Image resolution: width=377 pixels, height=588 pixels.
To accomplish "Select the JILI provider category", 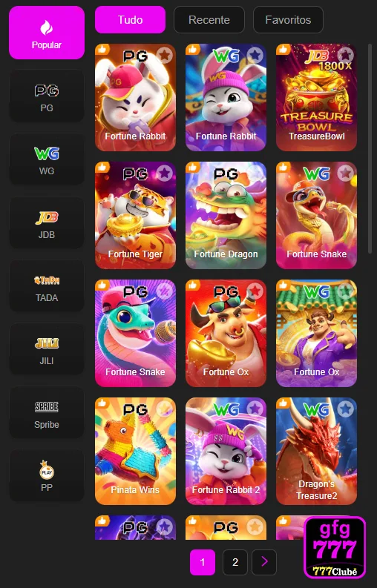I will (47, 349).
